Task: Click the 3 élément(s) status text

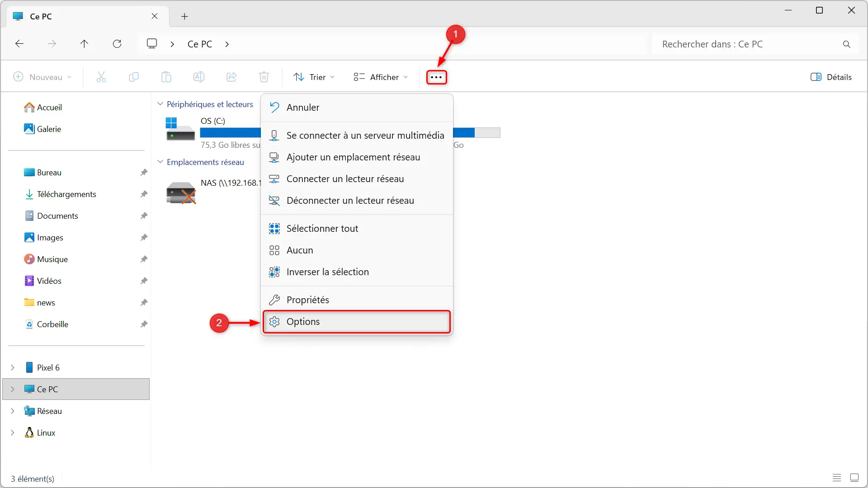Action: coord(33,479)
